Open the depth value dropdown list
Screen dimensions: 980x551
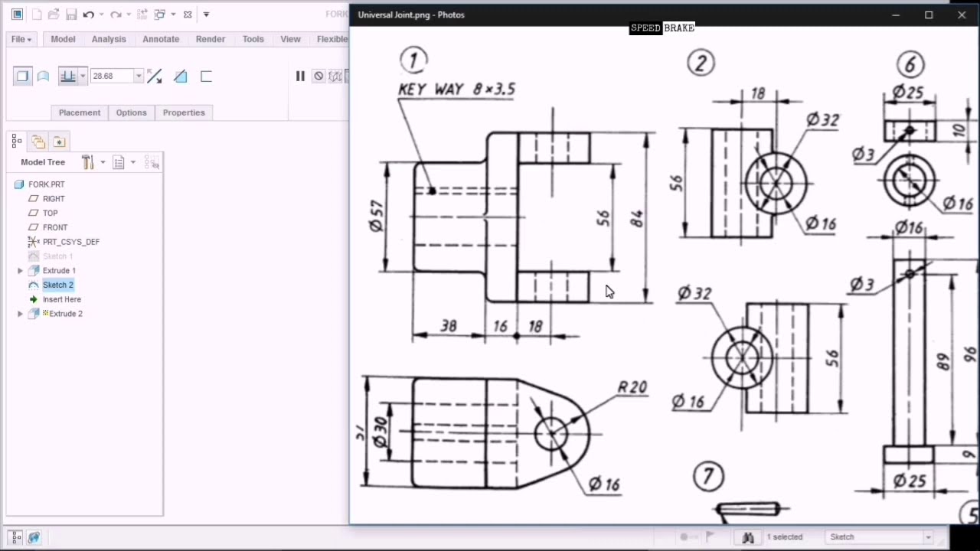click(x=139, y=76)
